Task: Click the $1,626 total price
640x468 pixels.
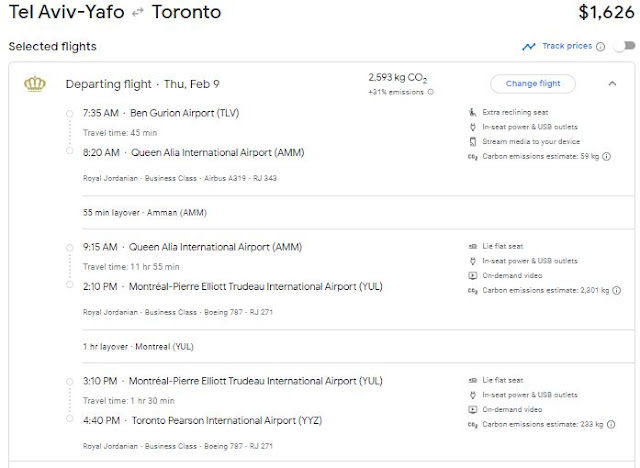Action: pyautogui.click(x=606, y=12)
